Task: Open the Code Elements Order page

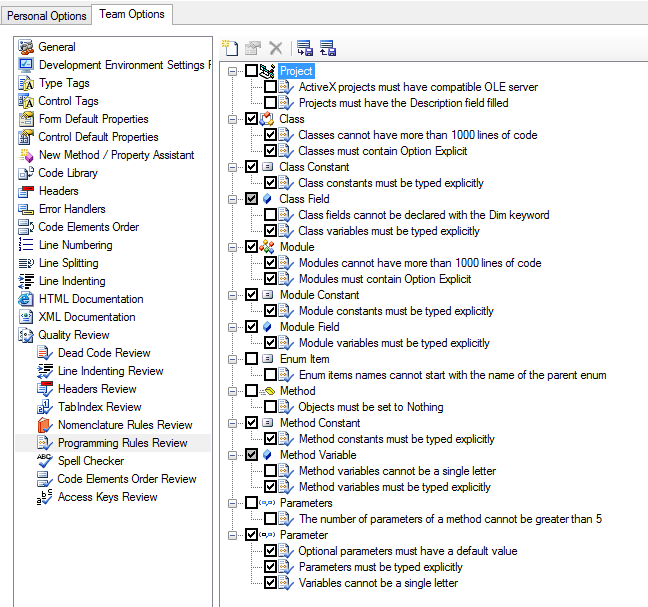Action: point(88,227)
